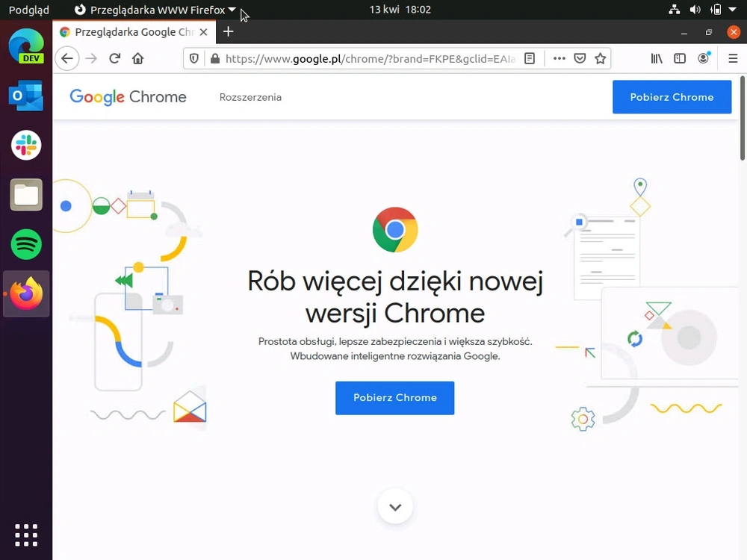
Task: Open the clock and calendar panel
Action: [x=400, y=10]
